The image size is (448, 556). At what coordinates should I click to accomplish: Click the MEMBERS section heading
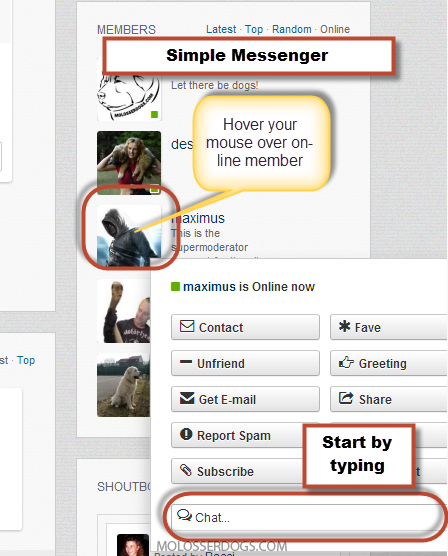tap(126, 29)
